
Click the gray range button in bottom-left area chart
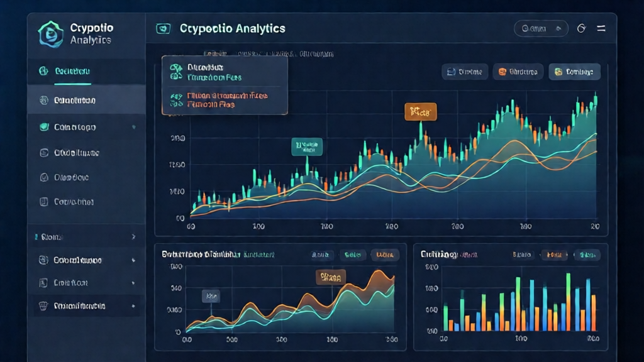pyautogui.click(x=320, y=255)
